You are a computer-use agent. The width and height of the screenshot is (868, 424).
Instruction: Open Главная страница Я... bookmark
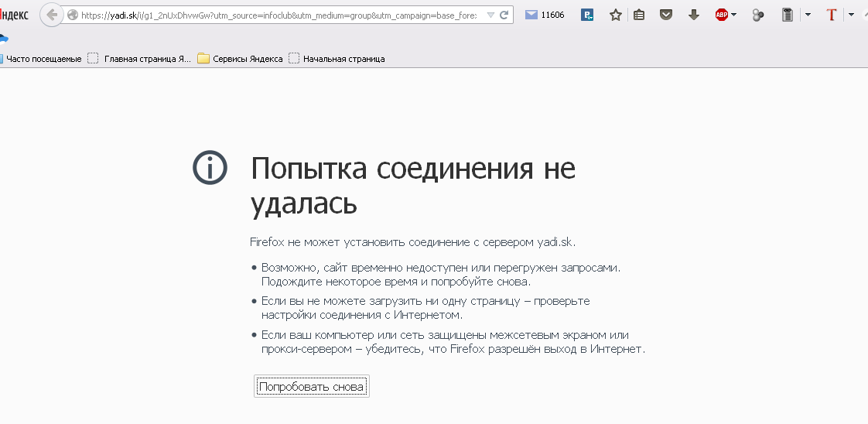[x=139, y=59]
